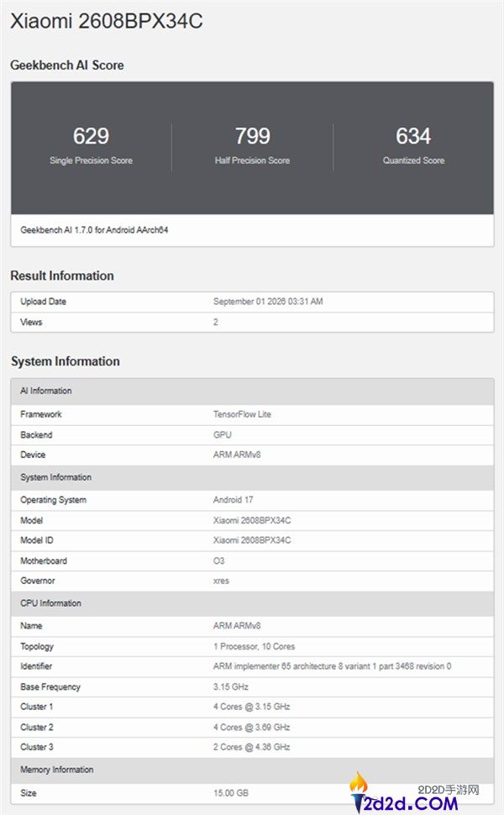Select the '15.00 GB' memory size value
The height and width of the screenshot is (815, 504).
coord(231,794)
